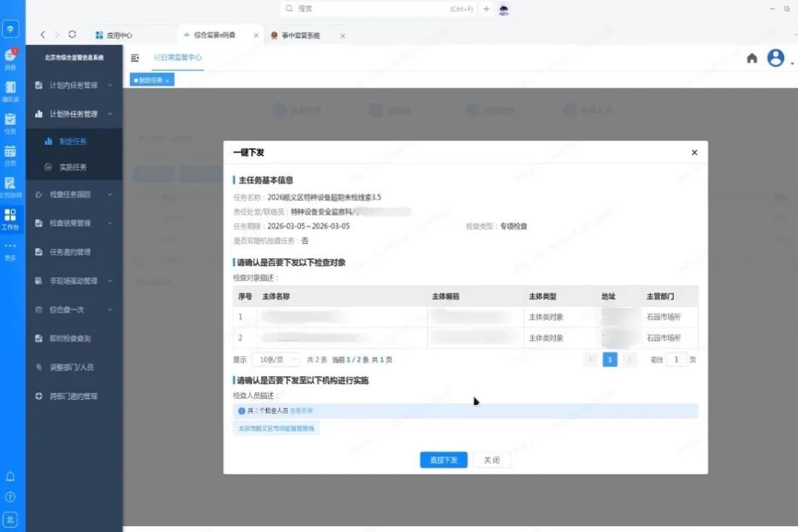Click the 直接下发 button
Screen dimensions: 798x532
point(443,460)
